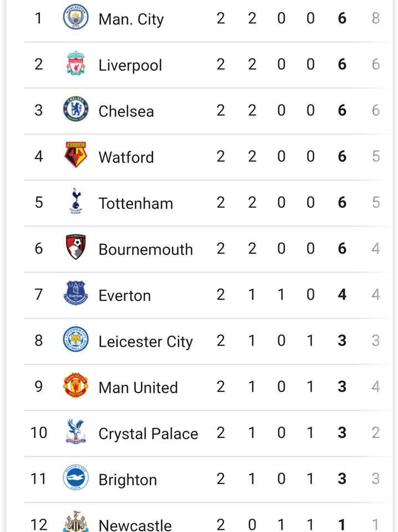The width and height of the screenshot is (398, 532).
Task: Open the Liverpool team name
Action: click(130, 65)
